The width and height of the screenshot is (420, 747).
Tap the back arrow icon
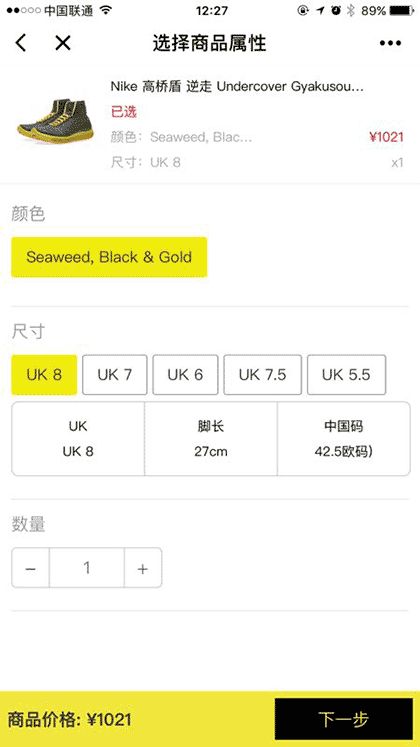[20, 43]
